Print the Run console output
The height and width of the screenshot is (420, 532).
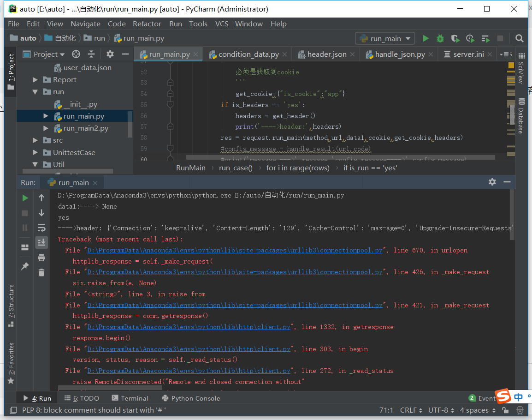pos(41,258)
